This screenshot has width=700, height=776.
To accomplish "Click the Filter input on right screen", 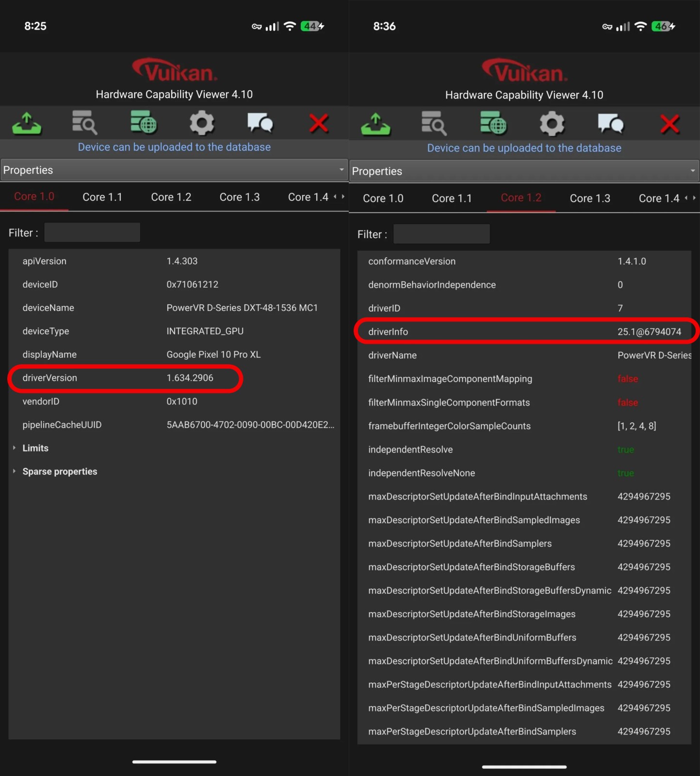I will (441, 234).
